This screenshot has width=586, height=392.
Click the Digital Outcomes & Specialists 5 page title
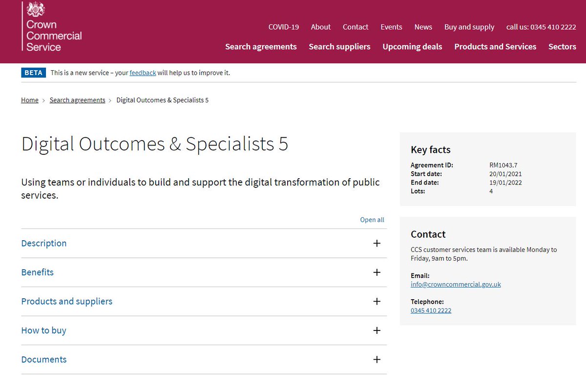155,144
